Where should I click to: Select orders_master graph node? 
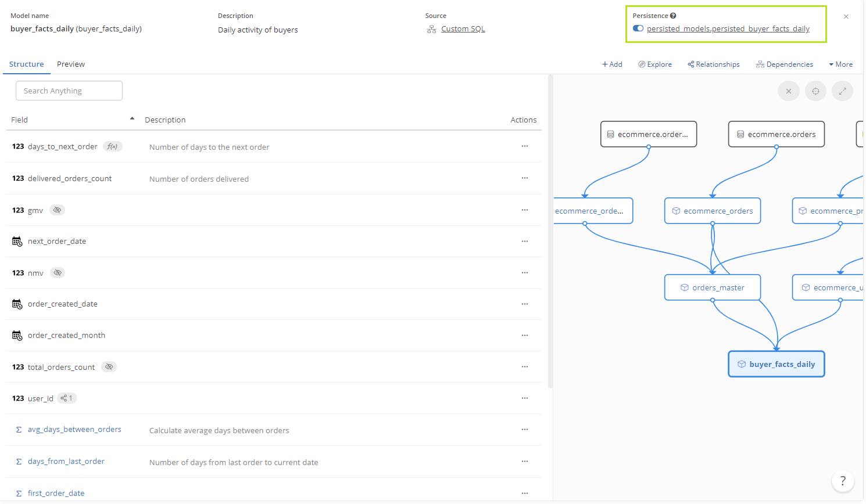(x=713, y=287)
